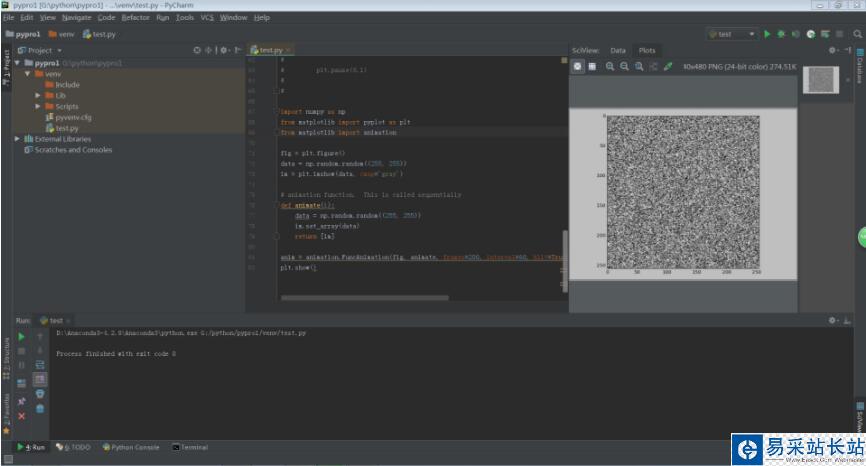
Task: Open the Project view mode dropdown
Action: pyautogui.click(x=40, y=50)
